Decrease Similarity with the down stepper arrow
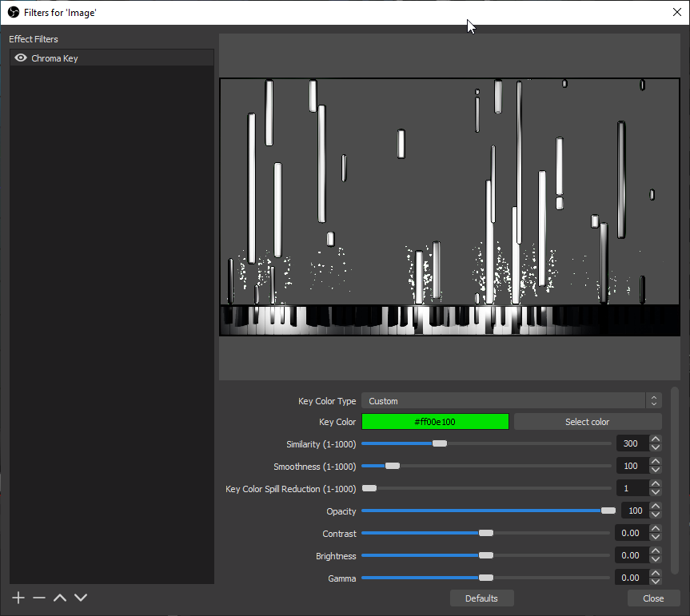 tap(656, 447)
